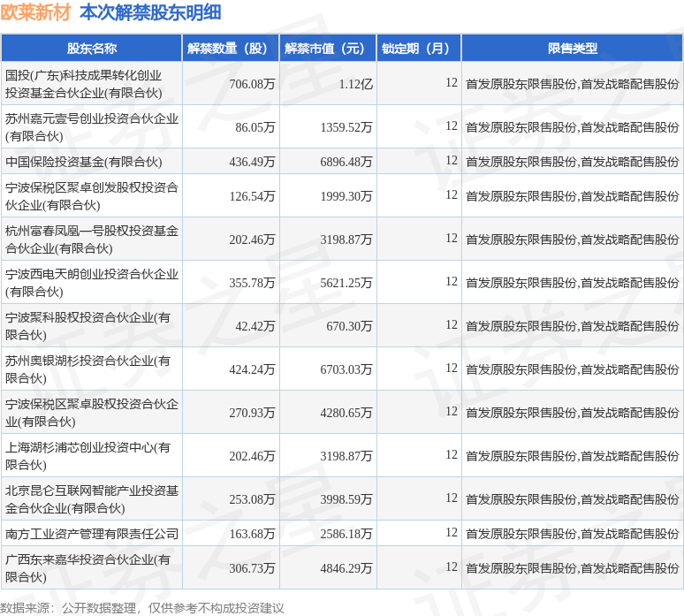Image resolution: width=684 pixels, height=616 pixels.
Task: Click shareholder 宁波西电天朗创业投资合伙企业
Action: tap(92, 283)
